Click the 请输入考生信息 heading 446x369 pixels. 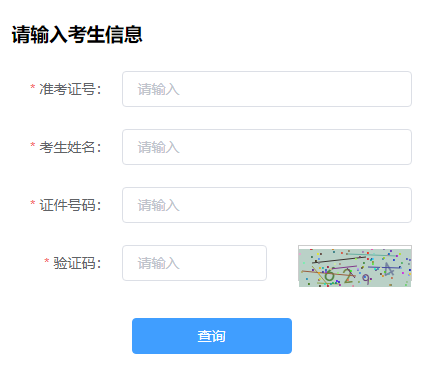pos(77,34)
